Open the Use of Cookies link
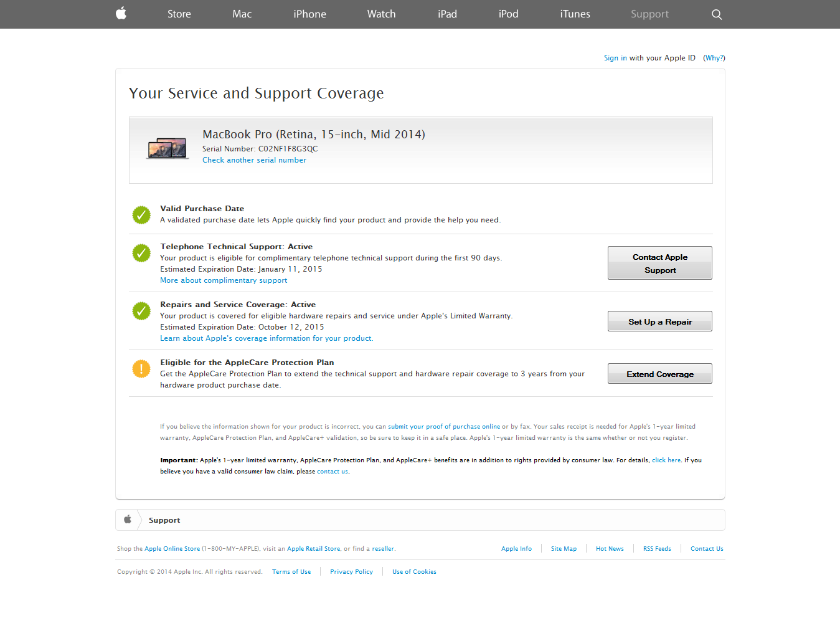This screenshot has width=840, height=628. pos(414,572)
